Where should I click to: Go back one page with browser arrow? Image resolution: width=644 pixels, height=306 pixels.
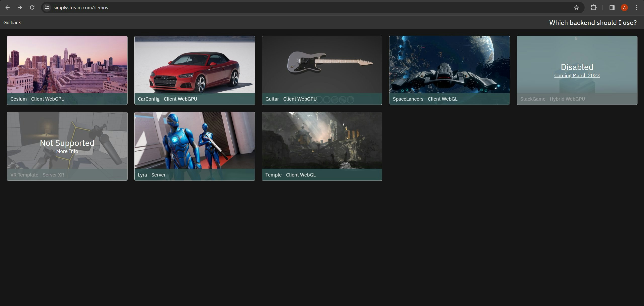8,8
